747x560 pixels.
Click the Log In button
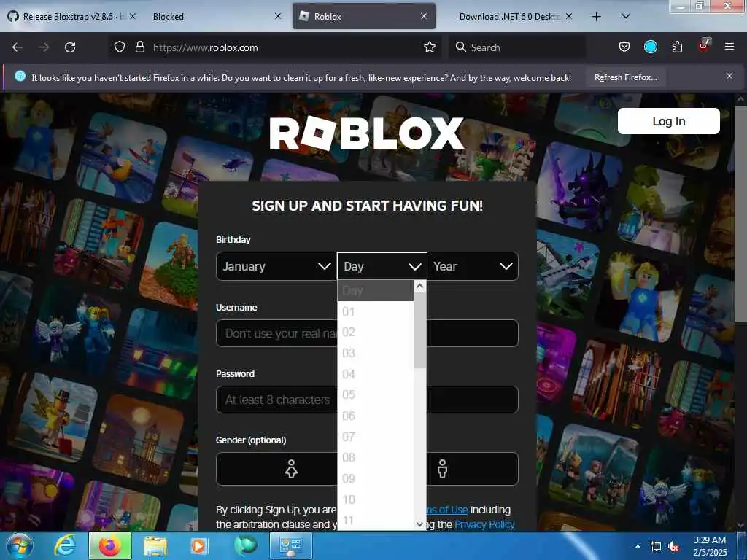coord(668,121)
